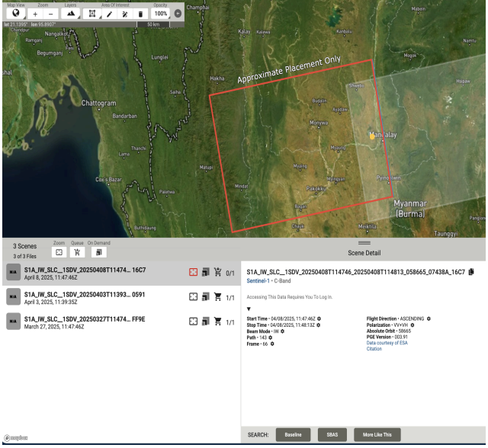Click the Zoom to results button
This screenshot has width=488, height=448.
(x=59, y=252)
